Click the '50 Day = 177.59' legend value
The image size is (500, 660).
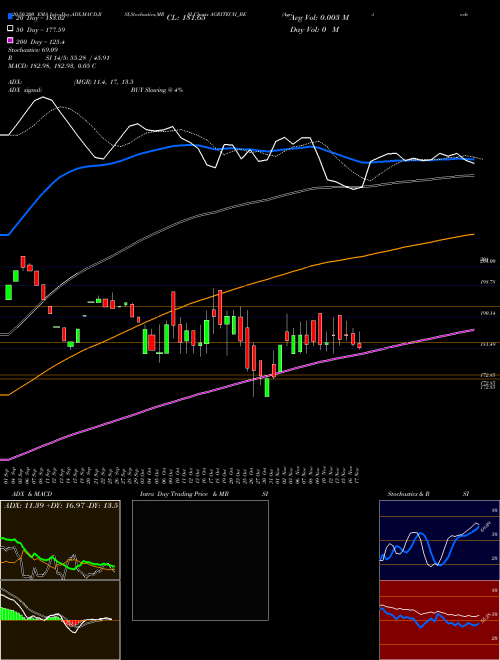point(41,30)
